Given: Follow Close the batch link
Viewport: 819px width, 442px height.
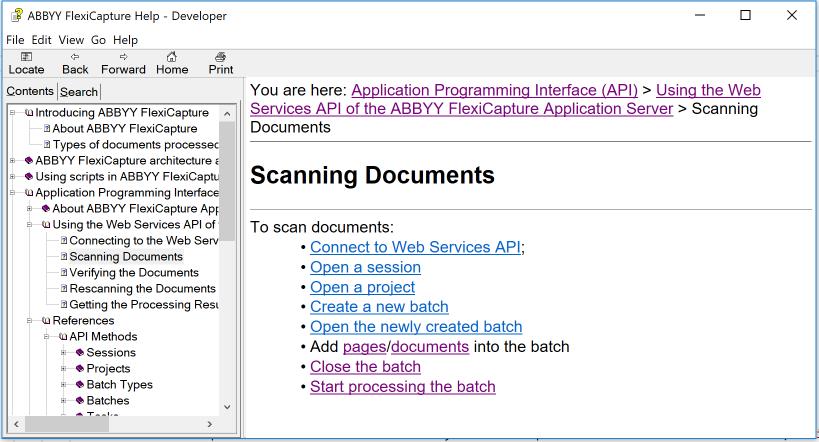Looking at the screenshot, I should point(365,367).
